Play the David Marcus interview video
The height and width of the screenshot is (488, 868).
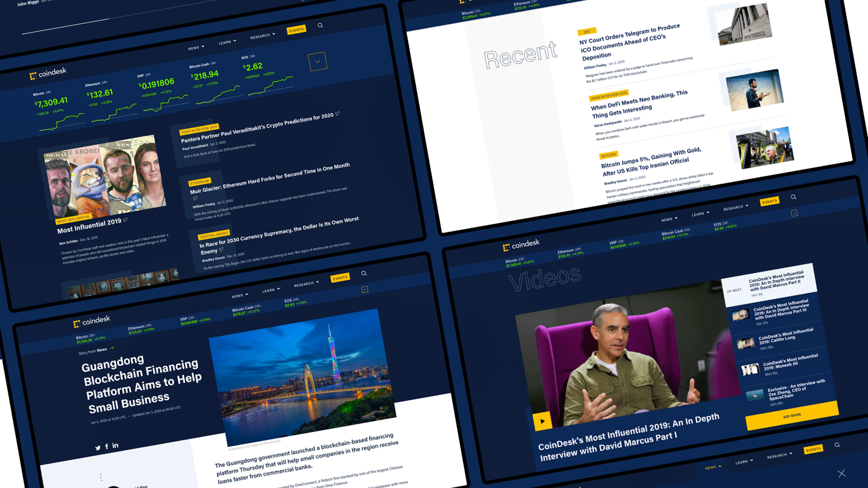pos(543,421)
